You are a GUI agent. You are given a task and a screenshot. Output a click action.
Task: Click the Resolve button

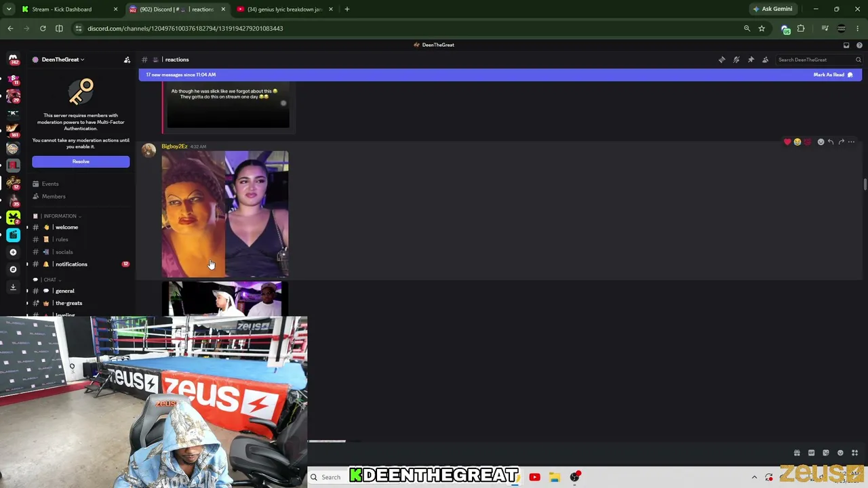tap(81, 161)
